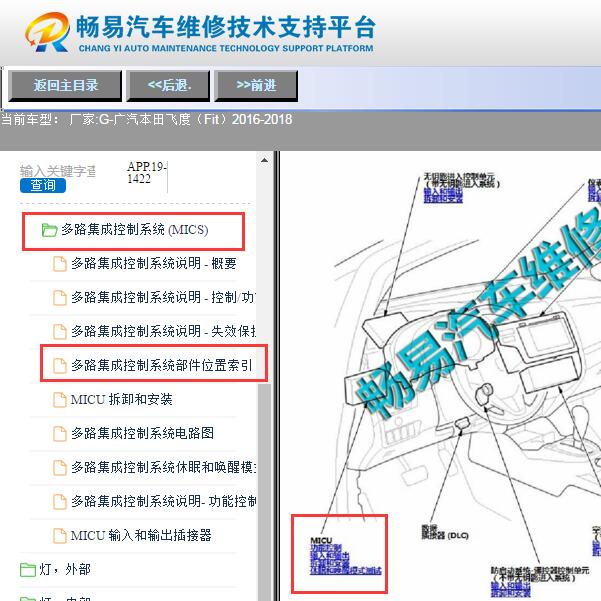
Task: Open MICU 拆卸和安装 entry
Action: tap(122, 399)
